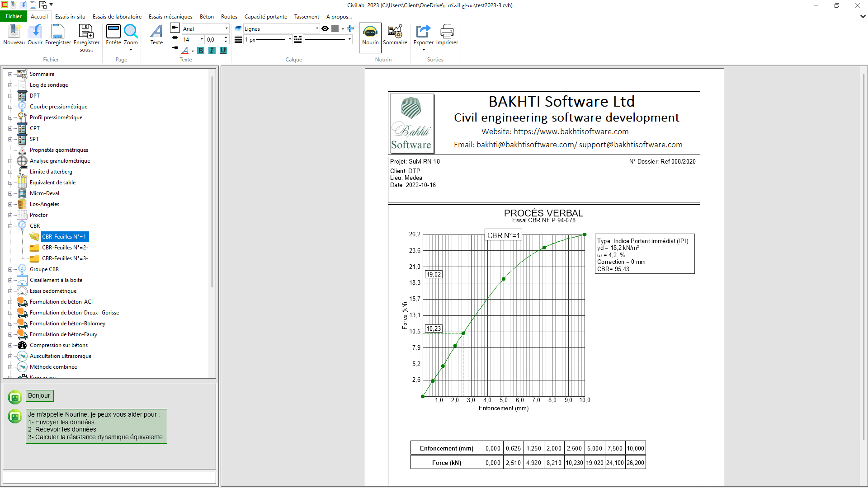Print the report with Imprimer

pos(447,34)
